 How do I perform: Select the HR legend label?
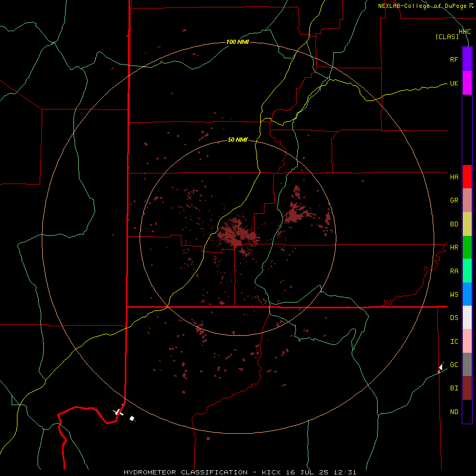454,248
